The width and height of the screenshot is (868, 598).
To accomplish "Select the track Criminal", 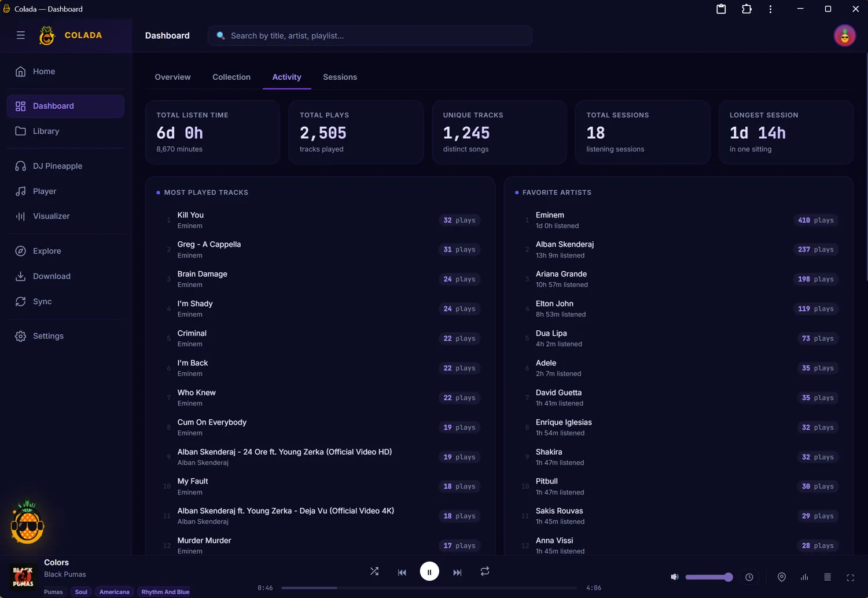I will tap(320, 338).
